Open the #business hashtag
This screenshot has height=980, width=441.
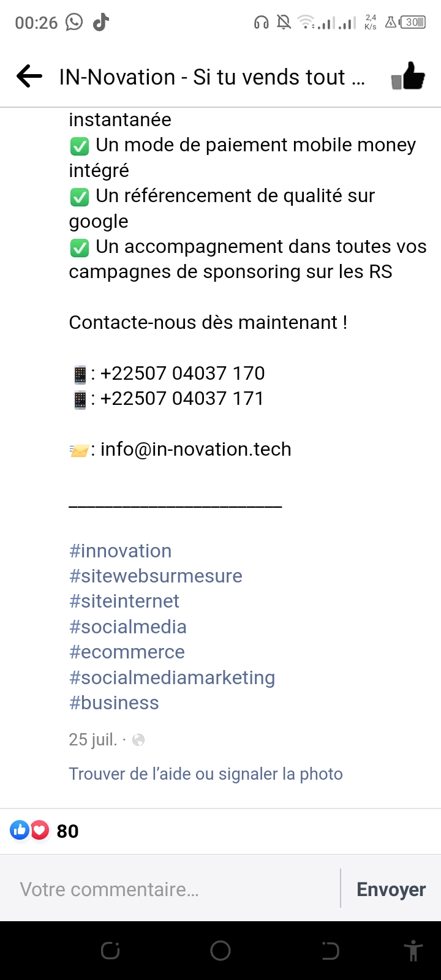[114, 703]
